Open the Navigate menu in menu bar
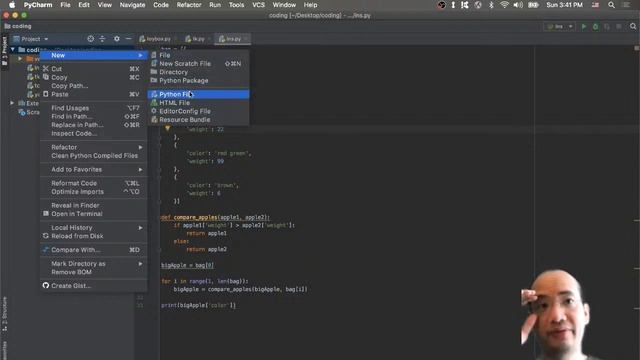640x360 pixels. point(132,5)
